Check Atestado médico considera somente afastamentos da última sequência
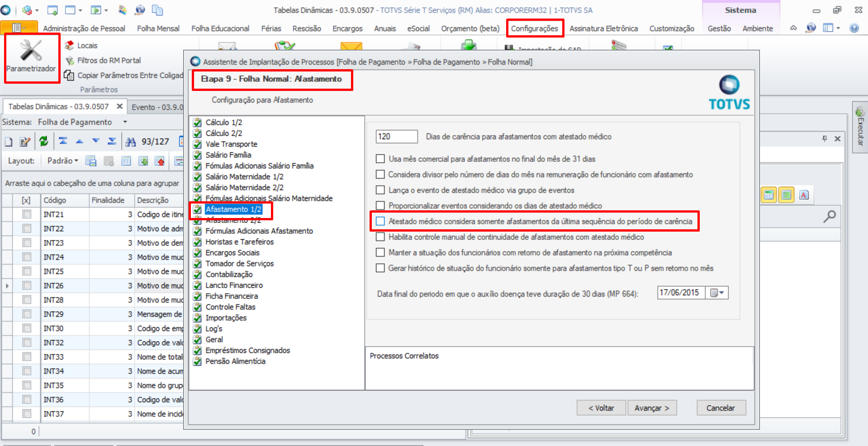This screenshot has height=446, width=868. point(380,221)
